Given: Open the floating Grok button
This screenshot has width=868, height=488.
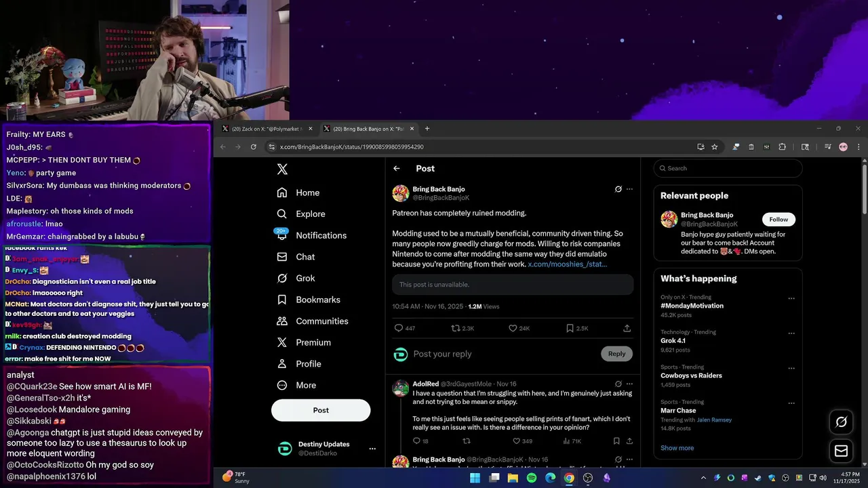Looking at the screenshot, I should [842, 422].
